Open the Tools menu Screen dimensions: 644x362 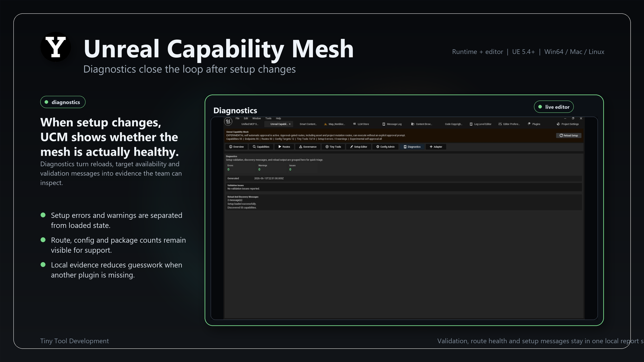tap(268, 118)
